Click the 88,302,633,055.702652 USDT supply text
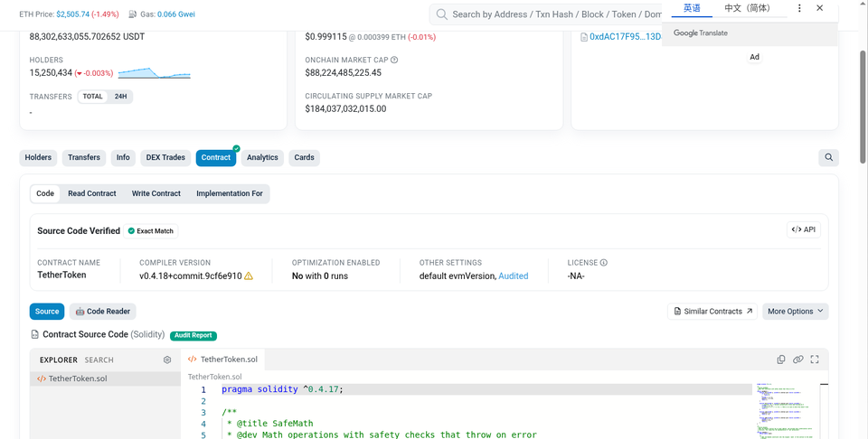The image size is (868, 439). point(87,37)
